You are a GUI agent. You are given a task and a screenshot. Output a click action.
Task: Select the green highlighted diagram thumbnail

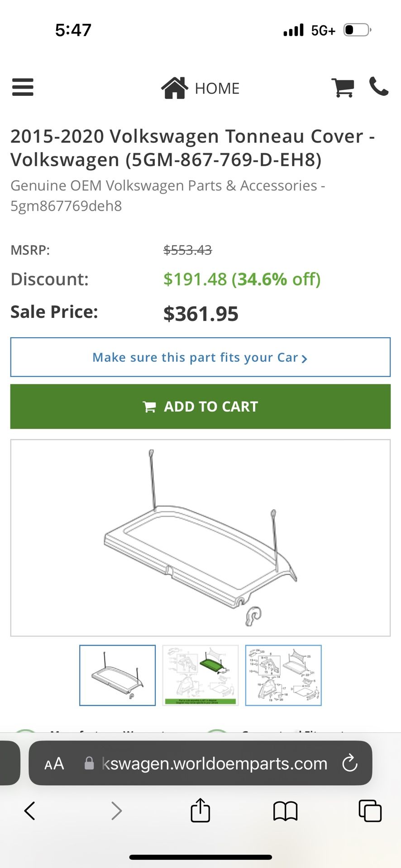point(200,675)
